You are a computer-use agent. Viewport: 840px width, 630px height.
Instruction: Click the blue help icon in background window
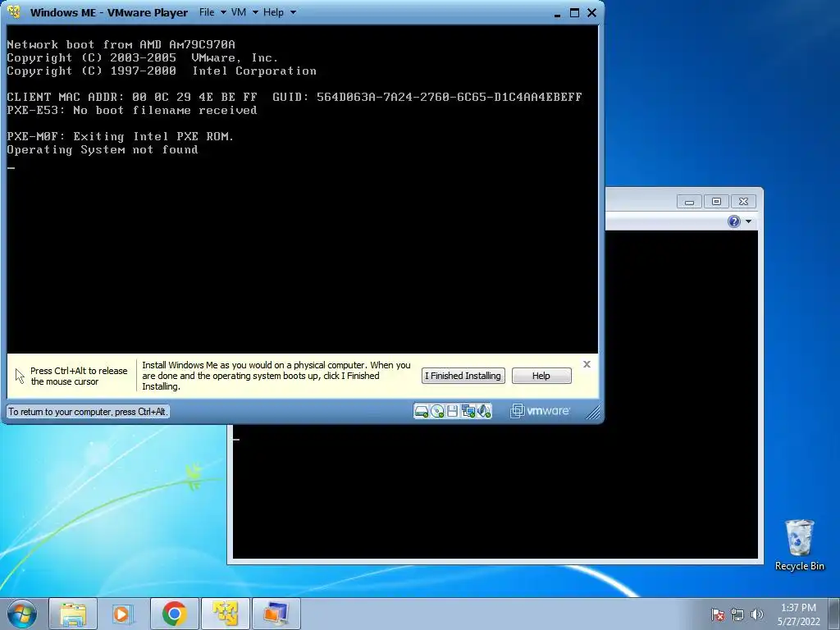coord(734,221)
